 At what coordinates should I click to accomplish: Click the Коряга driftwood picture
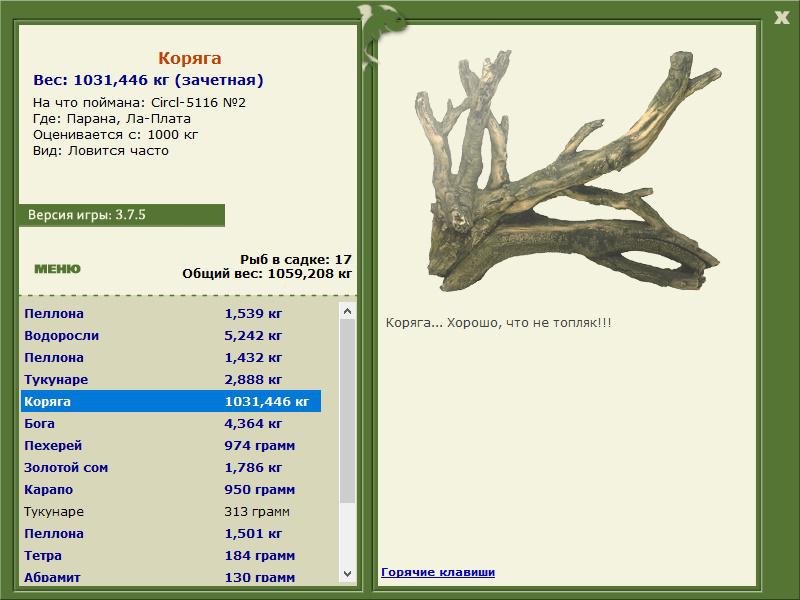(x=568, y=171)
